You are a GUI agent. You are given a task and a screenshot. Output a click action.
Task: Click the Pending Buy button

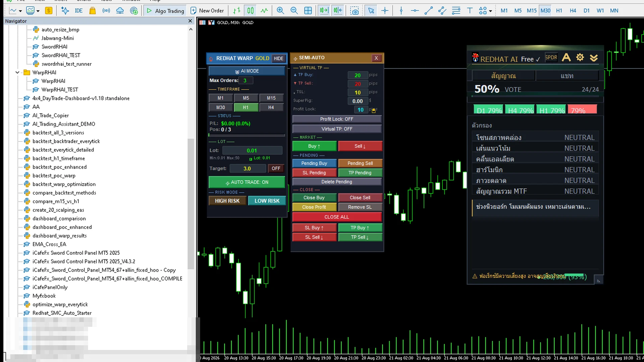point(314,163)
